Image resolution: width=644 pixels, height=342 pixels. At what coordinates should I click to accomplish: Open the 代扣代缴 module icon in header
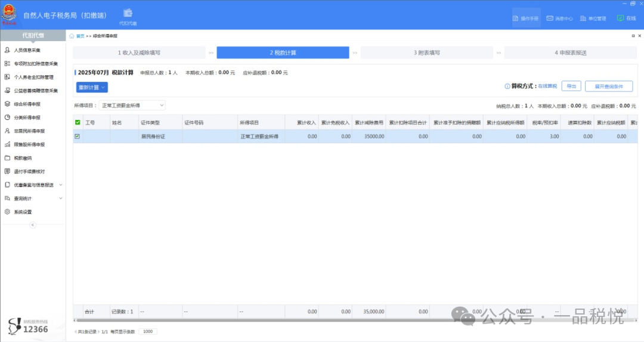pos(128,14)
